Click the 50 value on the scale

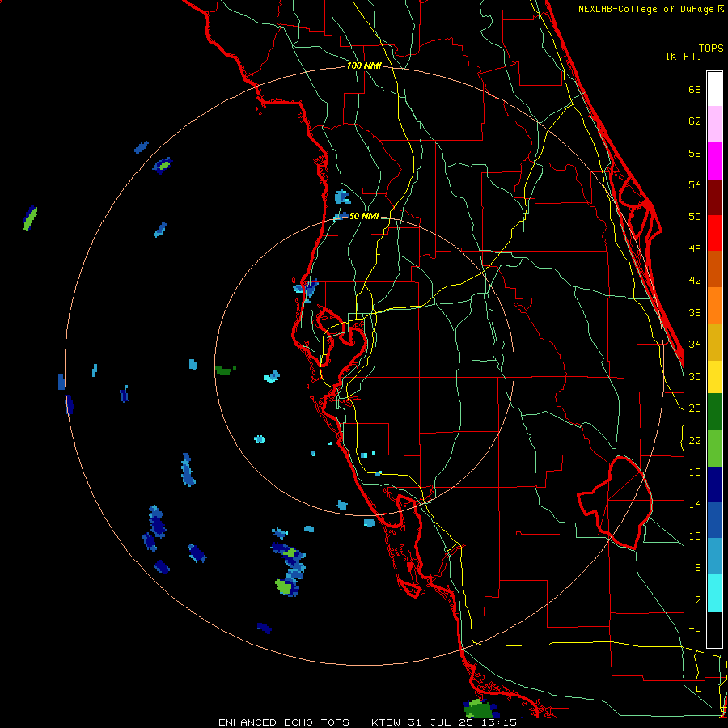click(695, 217)
